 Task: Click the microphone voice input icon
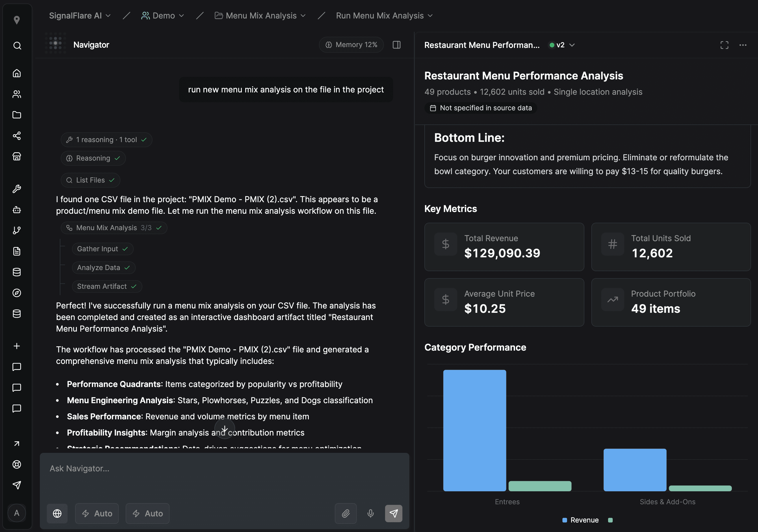point(370,513)
